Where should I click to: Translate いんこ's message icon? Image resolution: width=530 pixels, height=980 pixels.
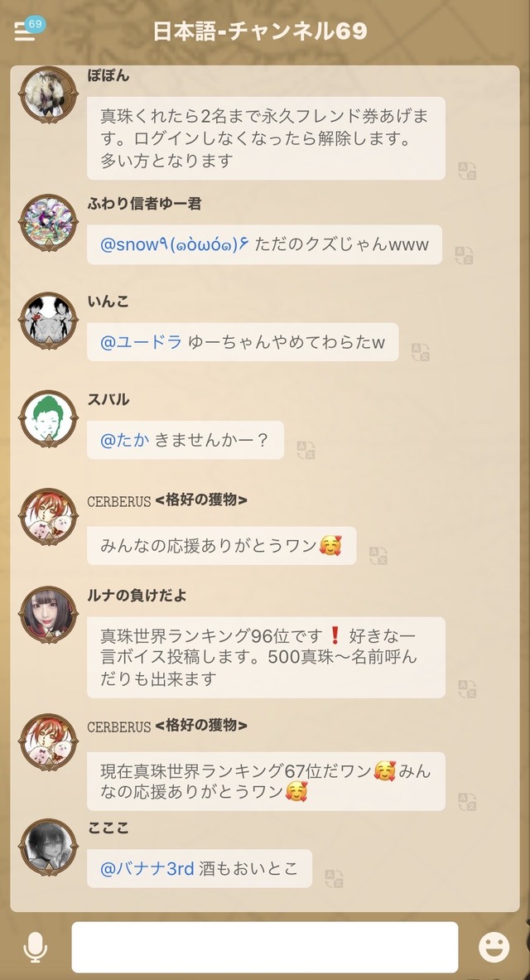coord(421,352)
